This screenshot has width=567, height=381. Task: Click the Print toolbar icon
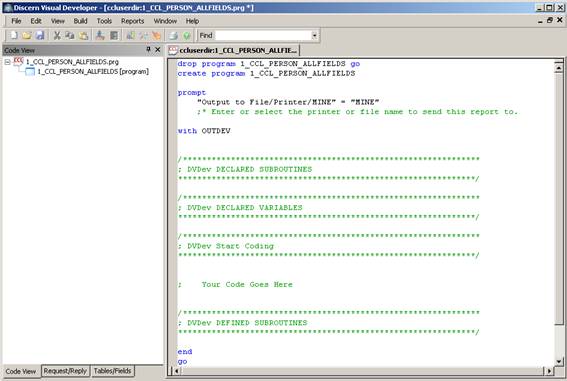pyautogui.click(x=174, y=35)
